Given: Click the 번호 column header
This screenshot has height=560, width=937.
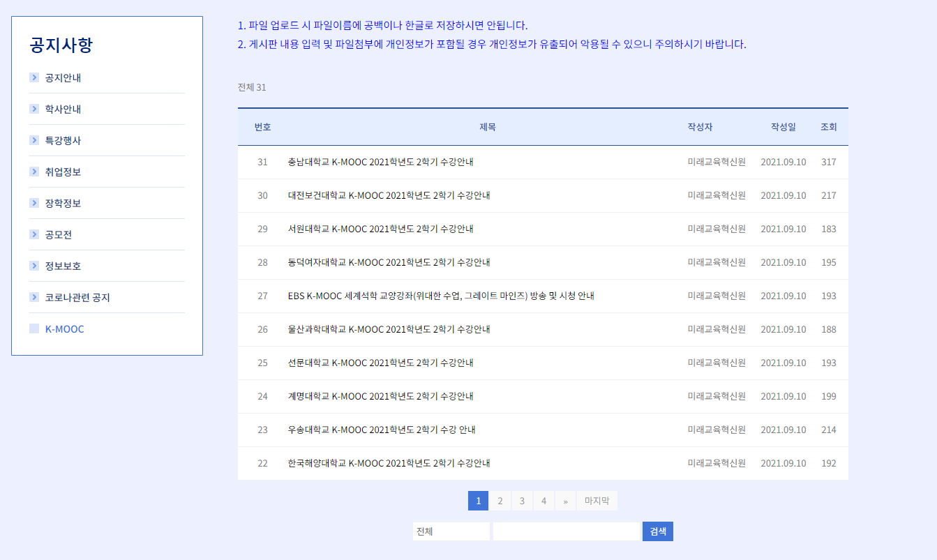Looking at the screenshot, I should point(262,127).
